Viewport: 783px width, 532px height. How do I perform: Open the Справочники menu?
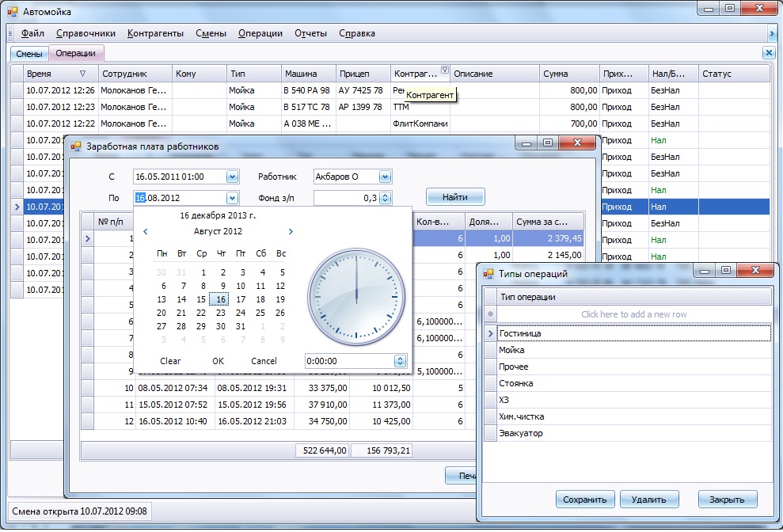86,33
